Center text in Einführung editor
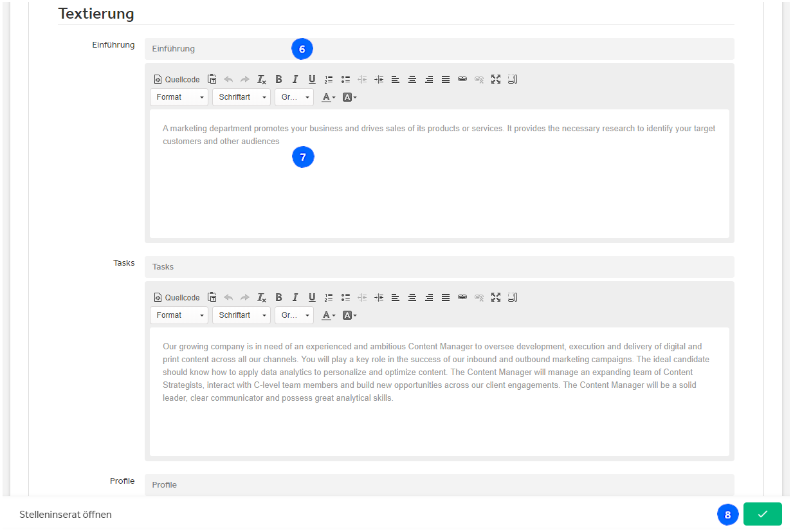This screenshot has height=532, width=793. click(x=412, y=80)
